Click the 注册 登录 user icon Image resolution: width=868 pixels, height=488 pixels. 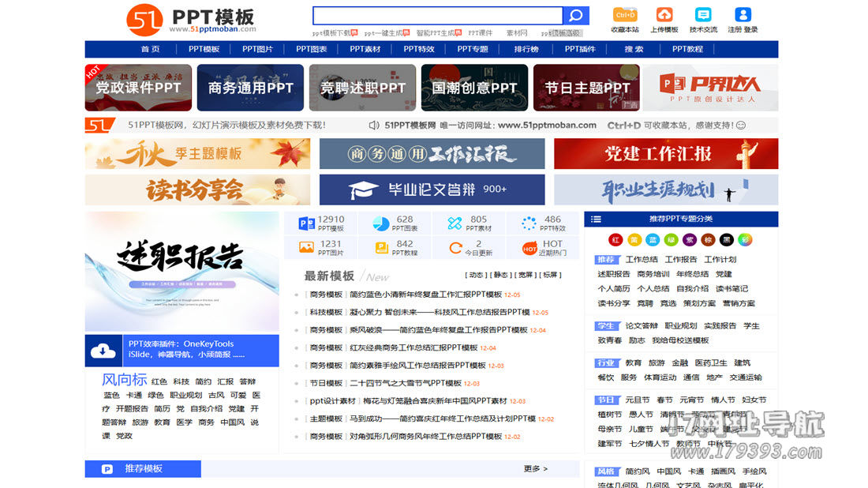(743, 15)
